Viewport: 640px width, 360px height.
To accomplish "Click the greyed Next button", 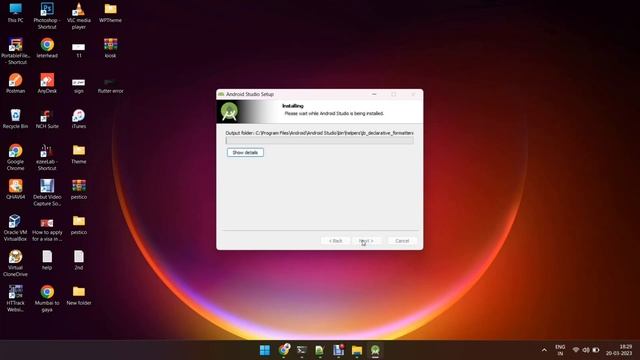I will coord(366,241).
